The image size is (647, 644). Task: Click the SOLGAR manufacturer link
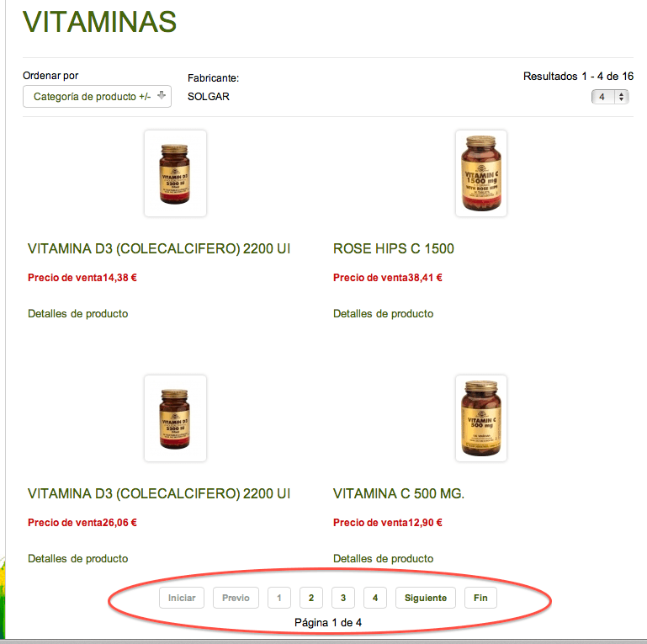coord(209,97)
